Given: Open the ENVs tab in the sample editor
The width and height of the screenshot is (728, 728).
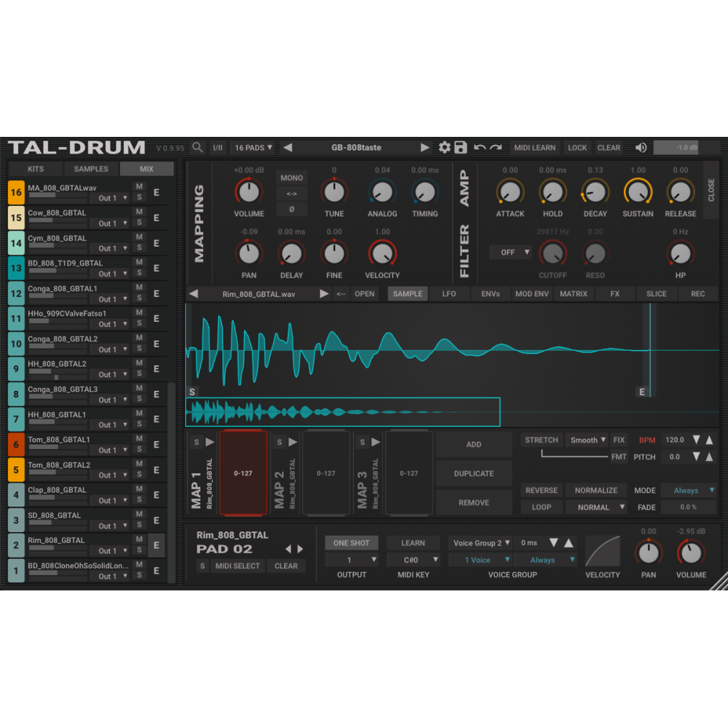Looking at the screenshot, I should (x=489, y=293).
